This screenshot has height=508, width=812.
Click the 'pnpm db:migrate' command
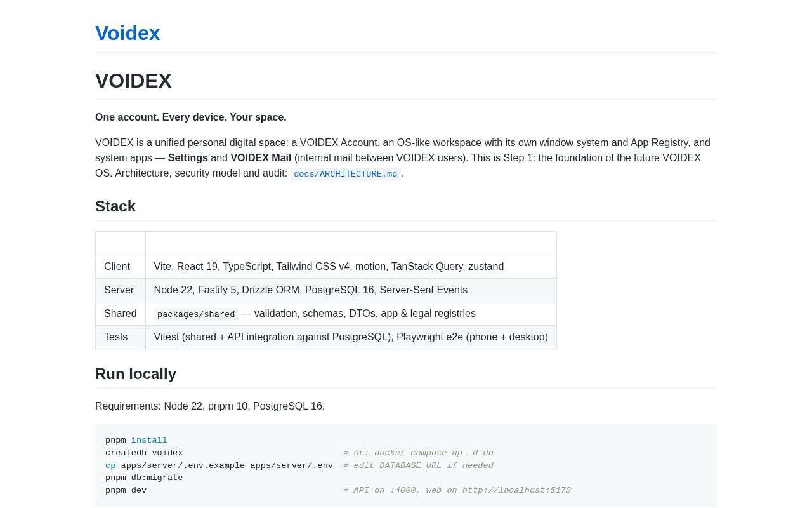[144, 478]
